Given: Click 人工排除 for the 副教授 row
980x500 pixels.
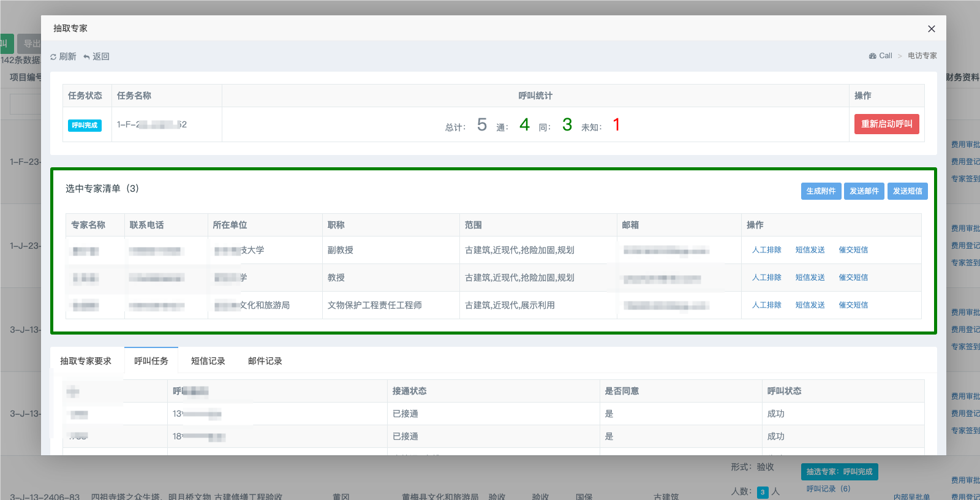Looking at the screenshot, I should coord(766,250).
